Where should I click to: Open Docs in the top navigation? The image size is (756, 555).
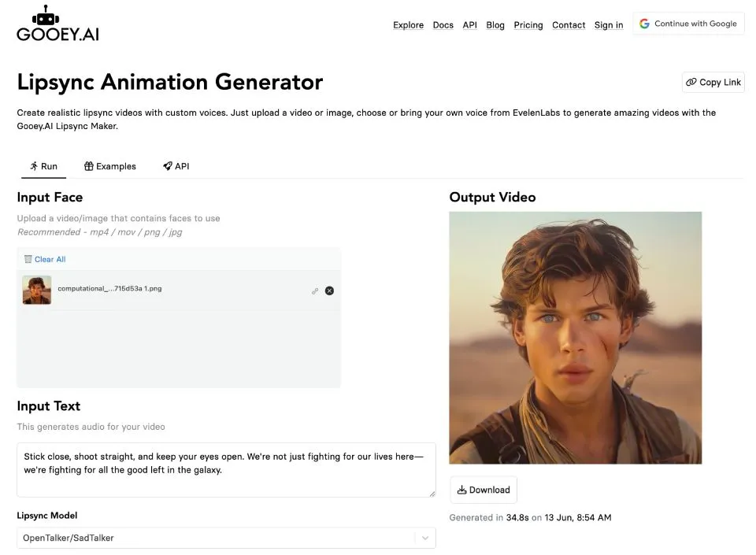tap(443, 25)
